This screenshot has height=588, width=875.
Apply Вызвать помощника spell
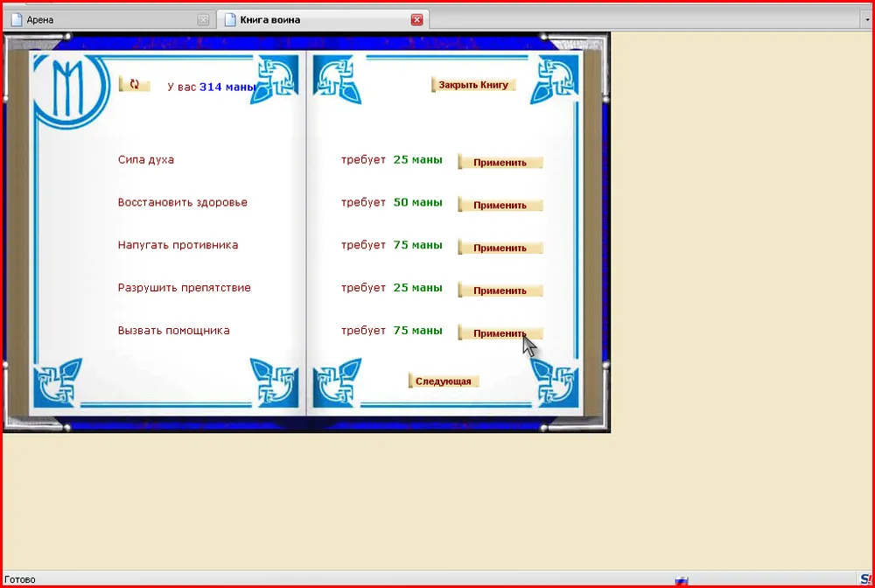pyautogui.click(x=500, y=333)
